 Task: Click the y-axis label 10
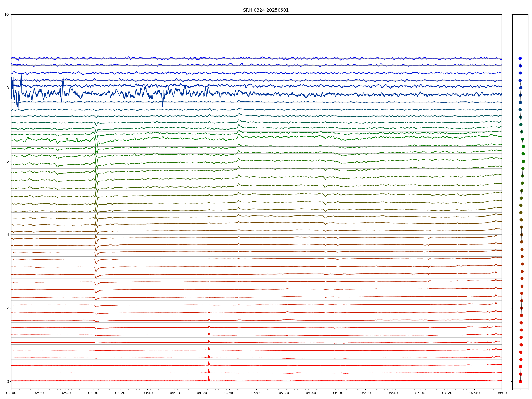click(x=6, y=14)
